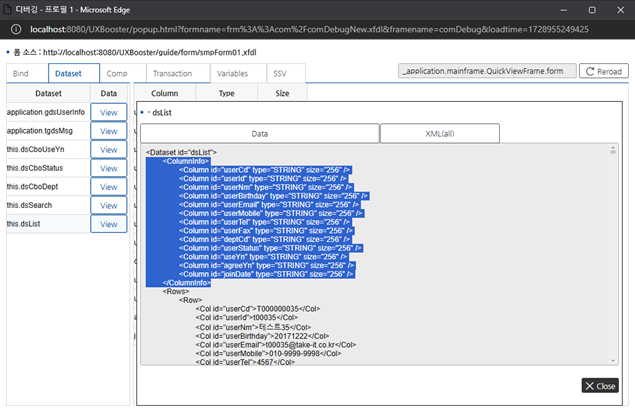
Task: Click the XML scrollbar down arrow
Action: (x=613, y=361)
